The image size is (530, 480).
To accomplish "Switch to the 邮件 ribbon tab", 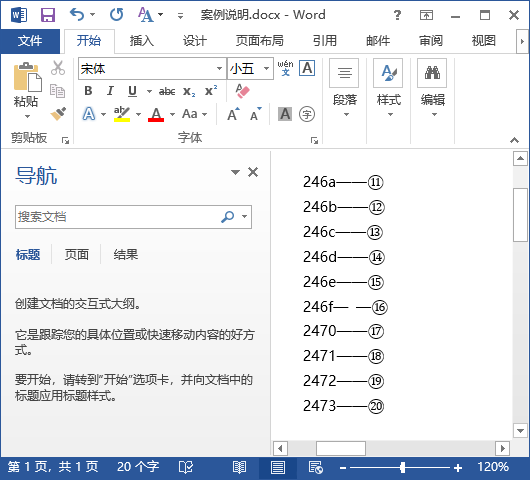I will [378, 41].
